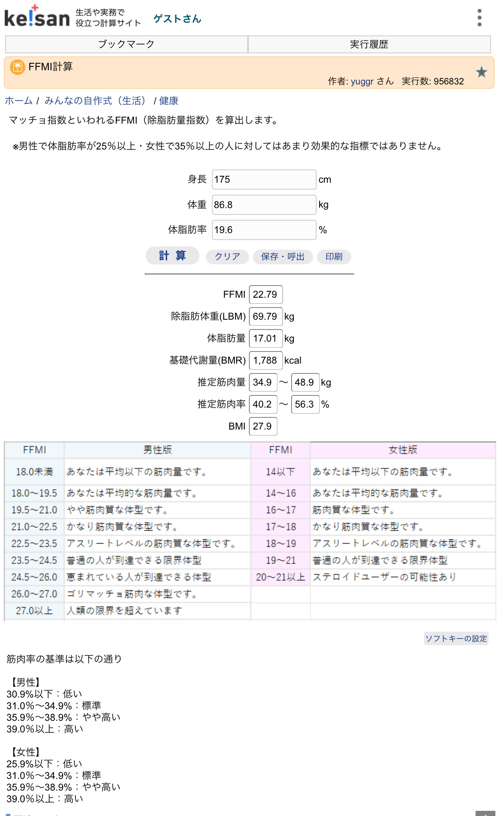Click the orange FFMI calculator icon
The width and height of the screenshot is (504, 816).
(17, 67)
